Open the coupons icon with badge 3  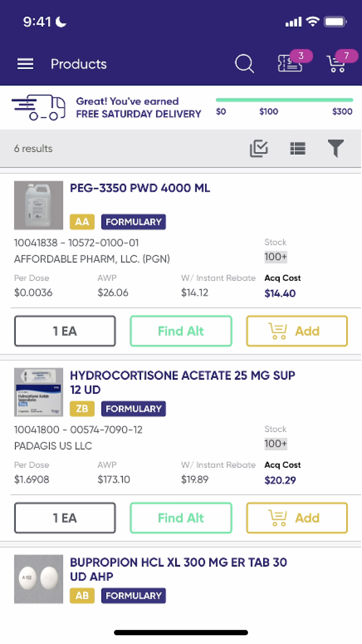tap(290, 63)
